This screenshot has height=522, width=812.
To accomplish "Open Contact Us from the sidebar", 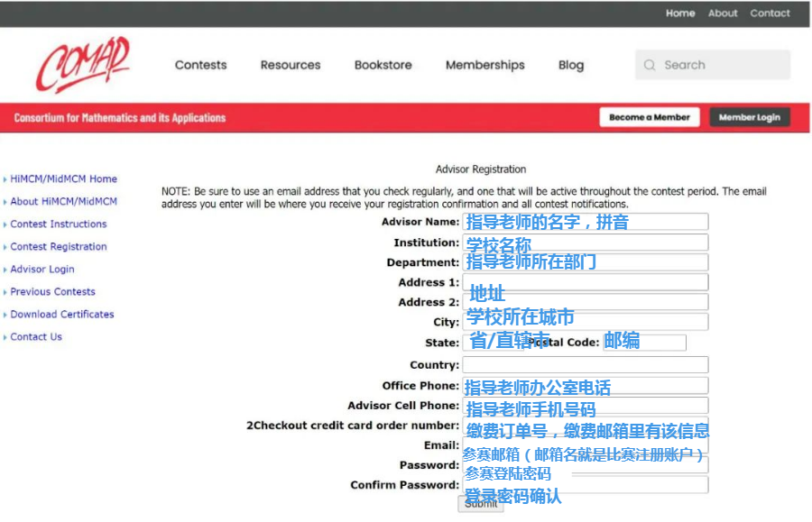I will 36,336.
